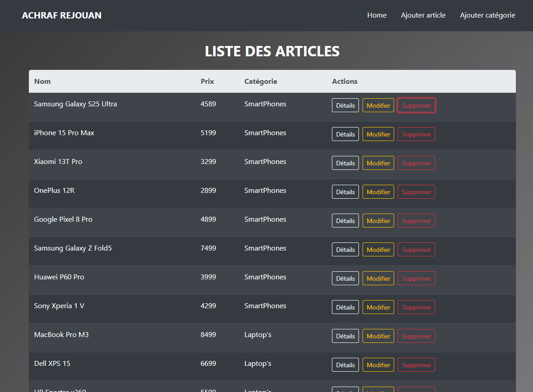Click Modifier for Samsung Galaxy S25 Ultra
The height and width of the screenshot is (392, 533).
378,105
